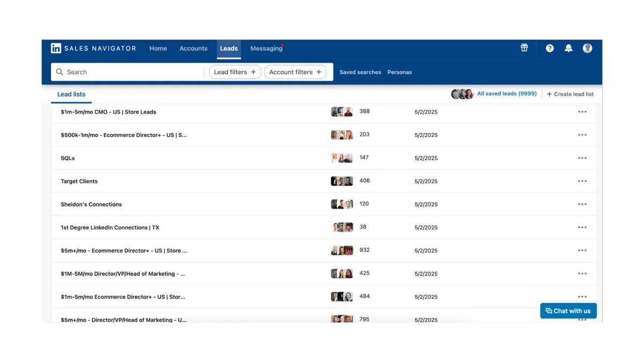644x362 pixels.
Task: Open the profile avatar menu
Action: click(588, 48)
